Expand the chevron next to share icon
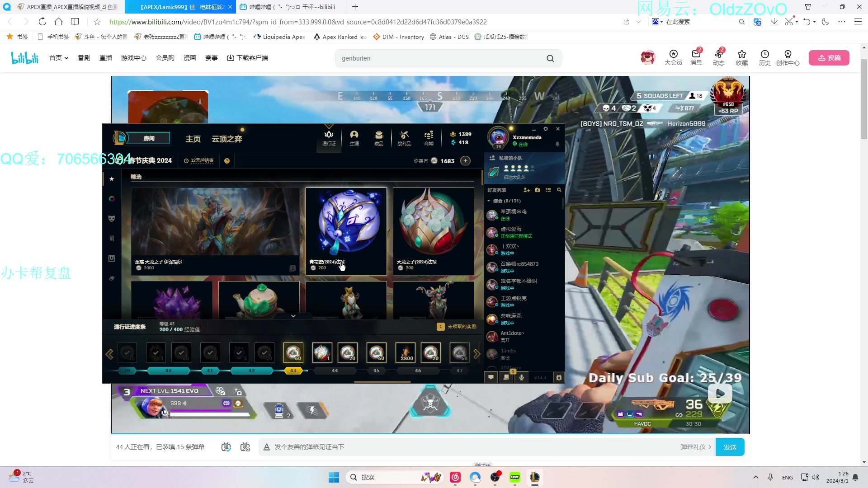Image resolution: width=868 pixels, height=488 pixels. 638,22
